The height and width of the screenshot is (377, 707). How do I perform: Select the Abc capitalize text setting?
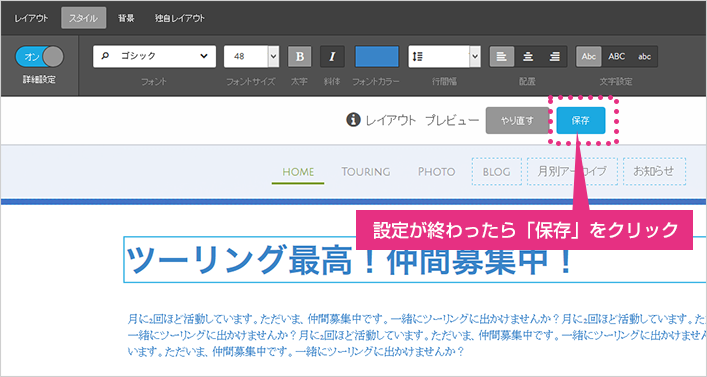click(x=589, y=56)
